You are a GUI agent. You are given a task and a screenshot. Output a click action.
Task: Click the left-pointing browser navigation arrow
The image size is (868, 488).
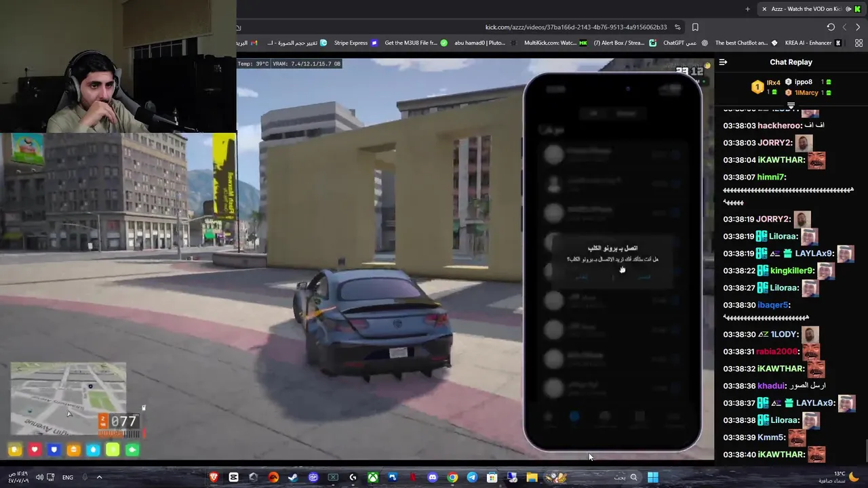[844, 27]
